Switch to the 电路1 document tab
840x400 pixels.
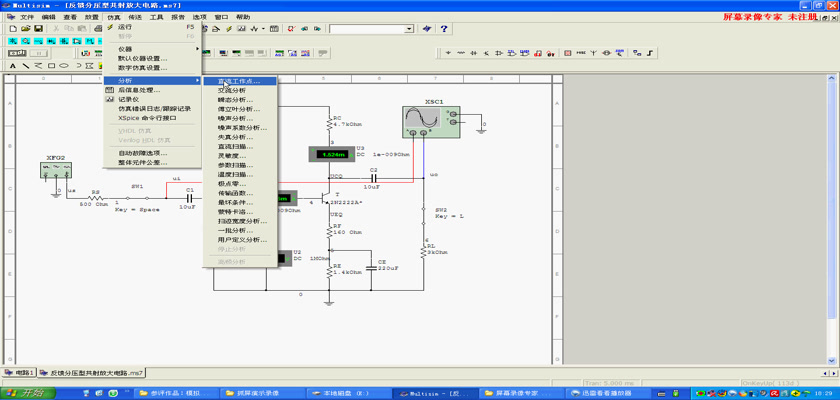click(x=19, y=372)
